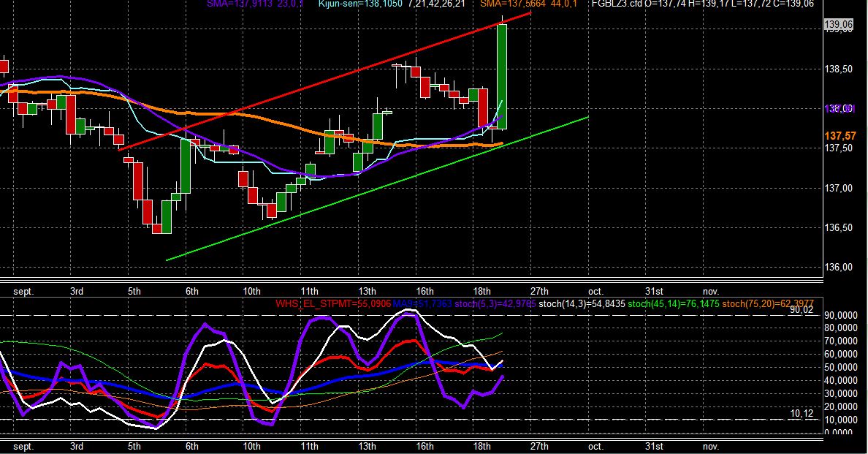Select the red upper channel trend line
Image resolution: width=868 pixels, height=454 pixels.
coord(325,80)
